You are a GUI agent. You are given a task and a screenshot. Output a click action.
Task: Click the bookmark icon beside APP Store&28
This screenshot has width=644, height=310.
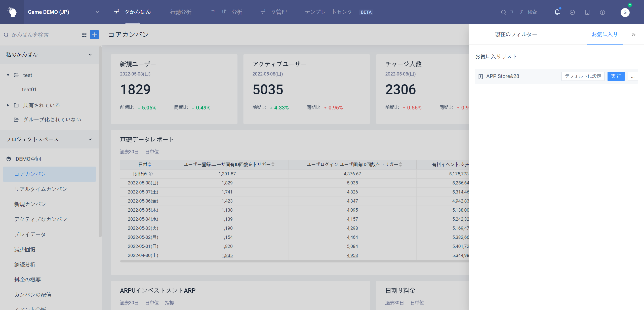coord(481,76)
